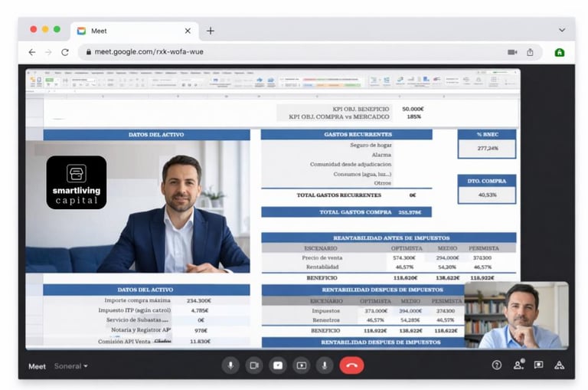This screenshot has height=390, width=588.
Task: Click the presenter photo in spreadsheet
Action: (138, 206)
